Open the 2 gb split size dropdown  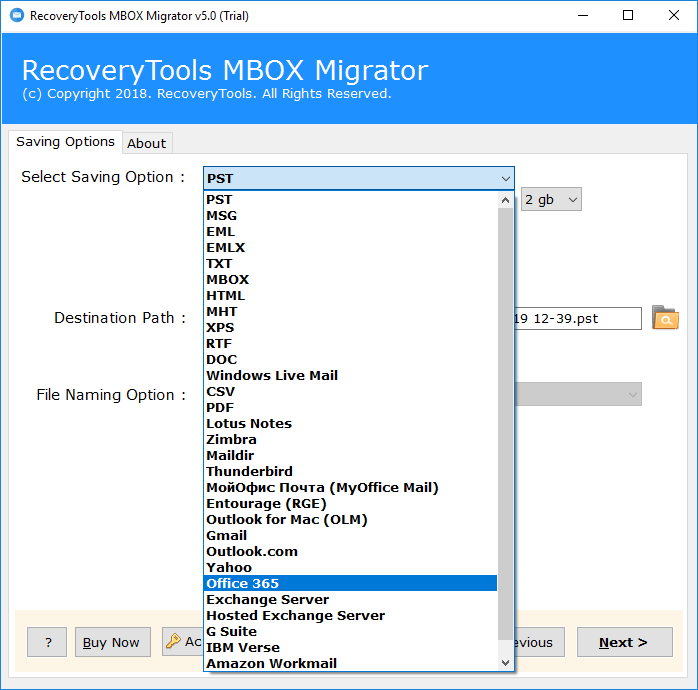tap(551, 199)
